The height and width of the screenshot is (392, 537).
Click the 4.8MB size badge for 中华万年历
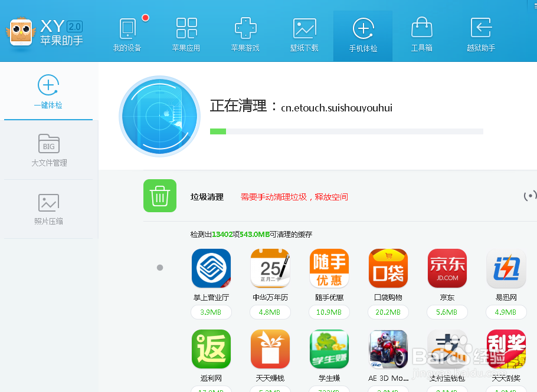(x=270, y=312)
